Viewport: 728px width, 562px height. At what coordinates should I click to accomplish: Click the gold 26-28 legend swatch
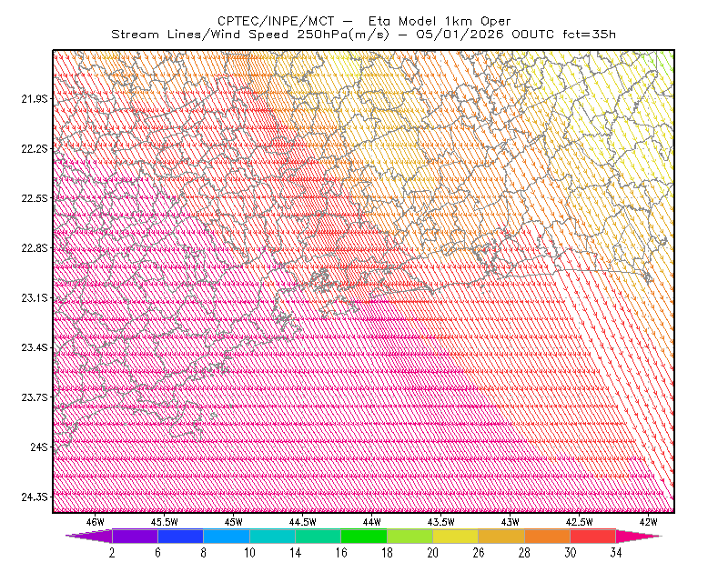click(x=501, y=536)
